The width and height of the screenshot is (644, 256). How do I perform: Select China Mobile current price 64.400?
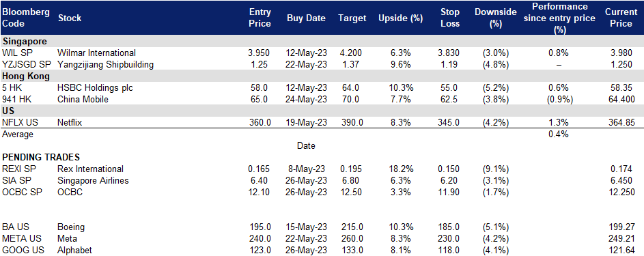tap(621, 99)
